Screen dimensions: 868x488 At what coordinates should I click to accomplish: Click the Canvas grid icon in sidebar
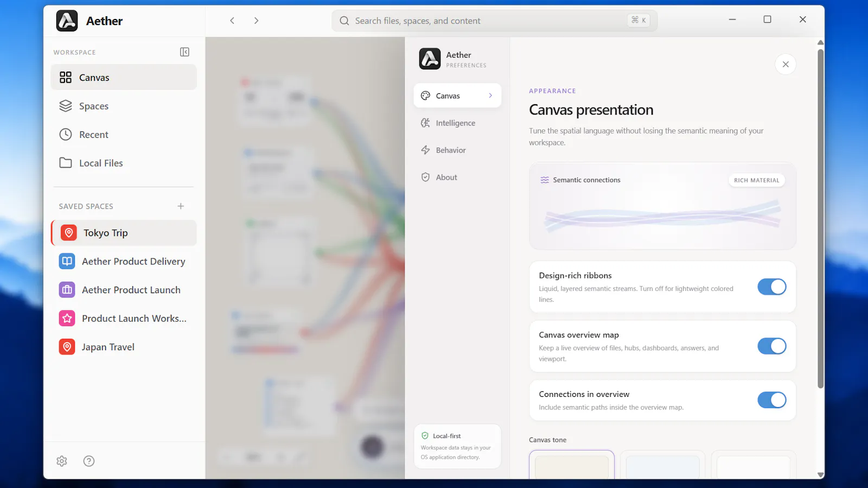point(66,78)
